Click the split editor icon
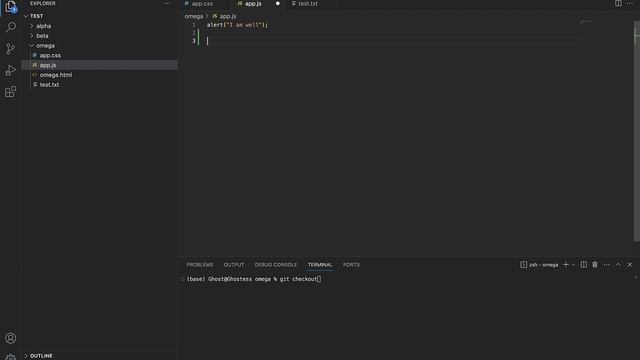640x360 pixels. 618,4
